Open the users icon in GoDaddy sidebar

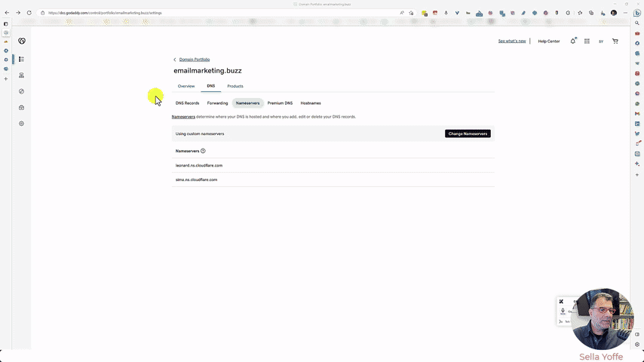pyautogui.click(x=21, y=75)
